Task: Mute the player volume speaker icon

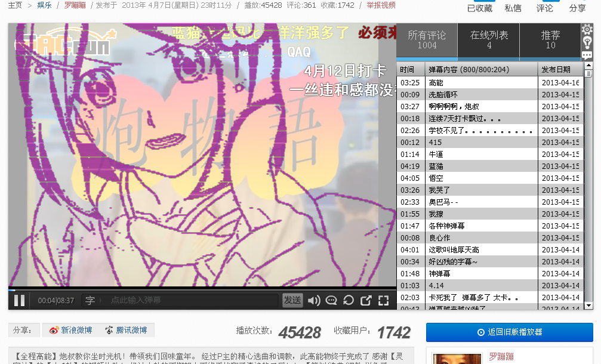Action: tap(314, 300)
